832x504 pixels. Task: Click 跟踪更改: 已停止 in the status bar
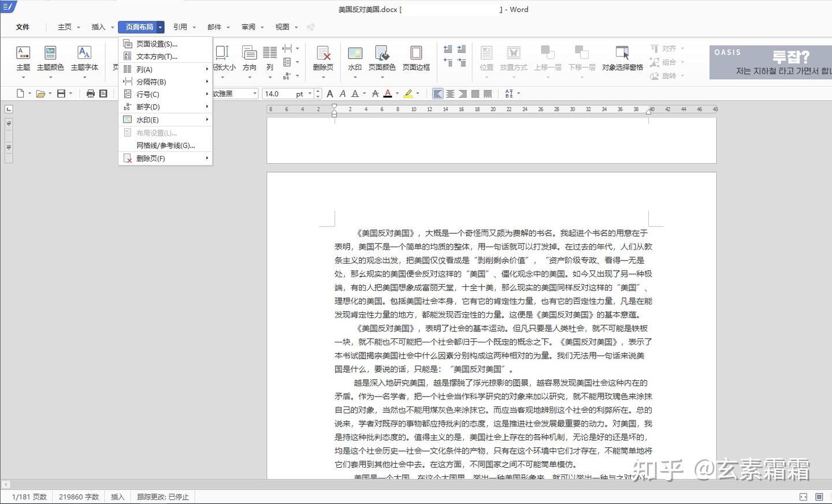(x=162, y=496)
